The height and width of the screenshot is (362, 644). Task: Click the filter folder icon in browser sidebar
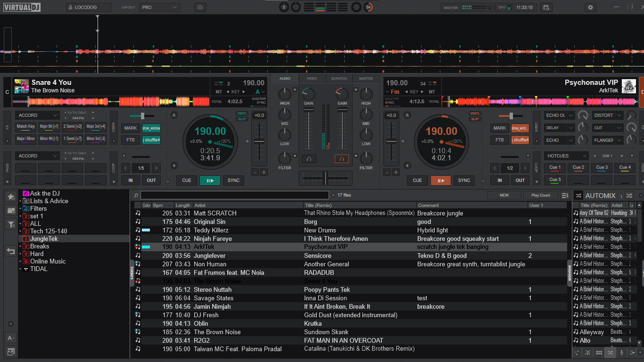click(x=10, y=224)
